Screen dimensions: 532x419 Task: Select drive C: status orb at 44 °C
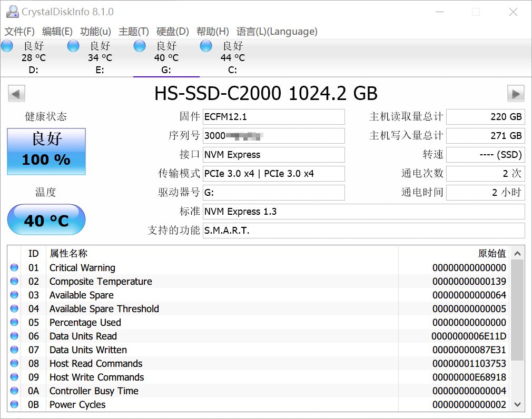click(206, 46)
